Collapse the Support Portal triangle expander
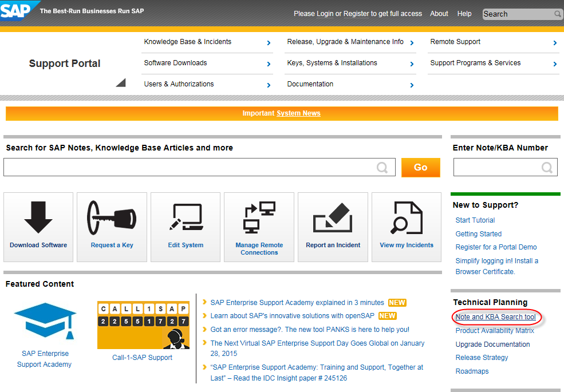 [120, 82]
